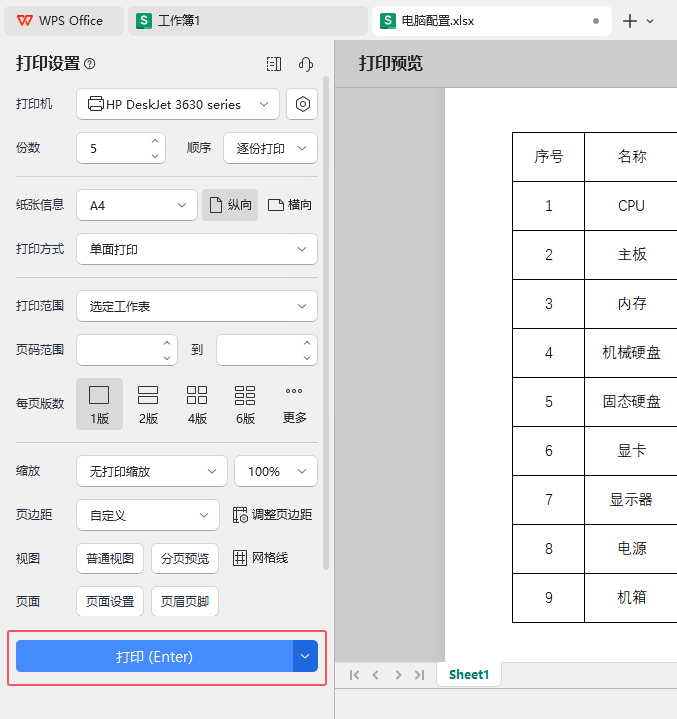Click the 页面设置 button
Viewport: 677px width, 719px height.
coord(110,601)
